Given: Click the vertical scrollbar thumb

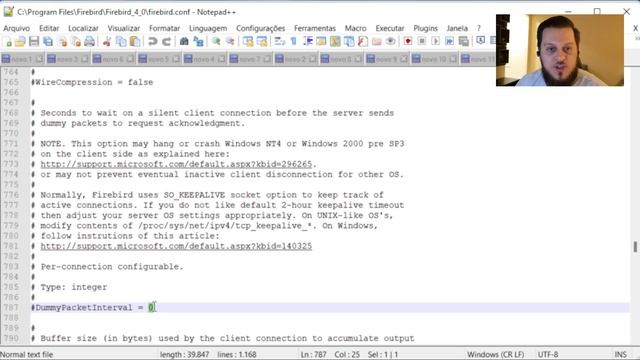Looking at the screenshot, I should tap(635, 247).
